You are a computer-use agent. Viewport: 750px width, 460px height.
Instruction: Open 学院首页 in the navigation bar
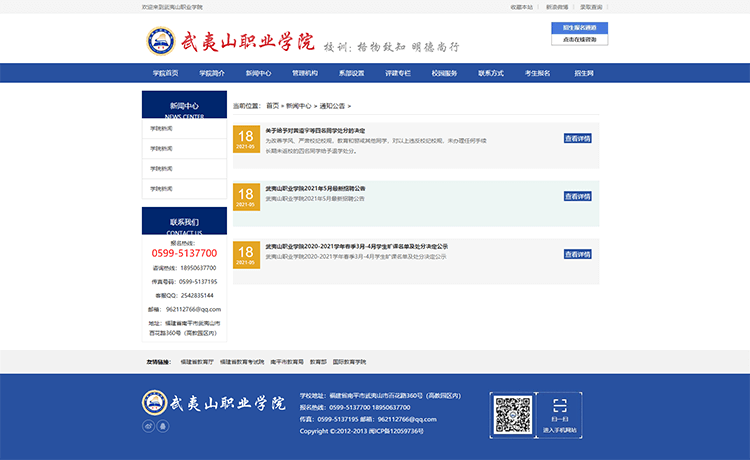(166, 73)
